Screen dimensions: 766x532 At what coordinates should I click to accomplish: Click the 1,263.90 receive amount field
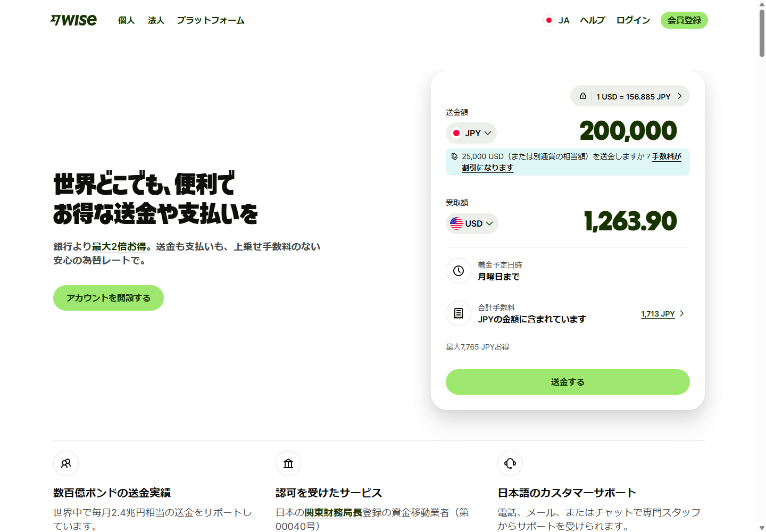(630, 221)
